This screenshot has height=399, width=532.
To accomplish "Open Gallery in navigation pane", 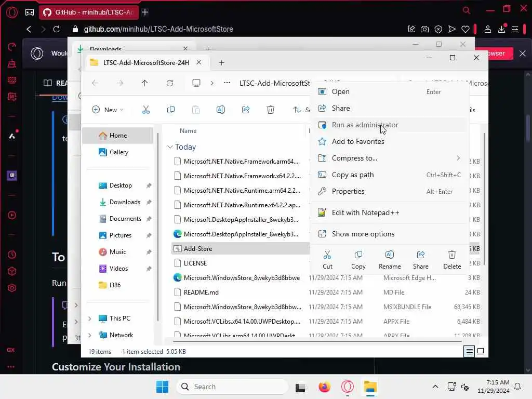I will coord(118,152).
